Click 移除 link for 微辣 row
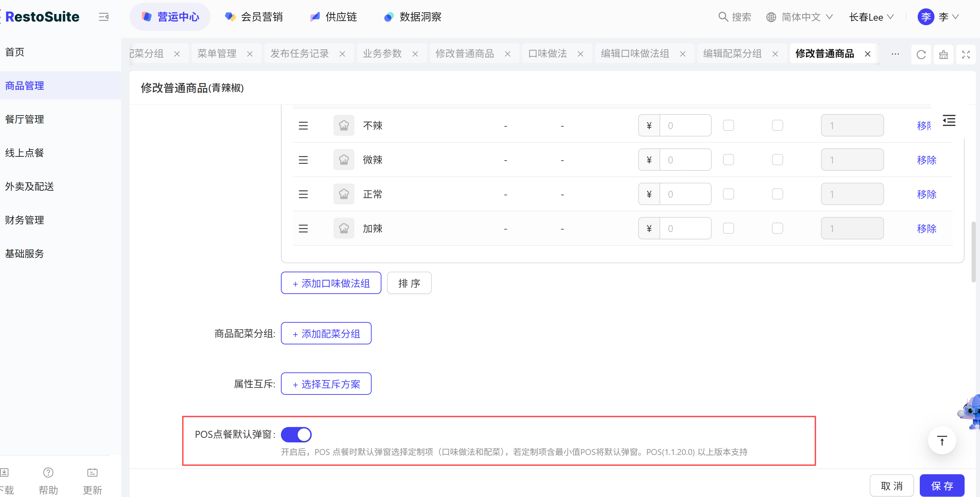Viewport: 980px width, 497px height. tap(926, 160)
